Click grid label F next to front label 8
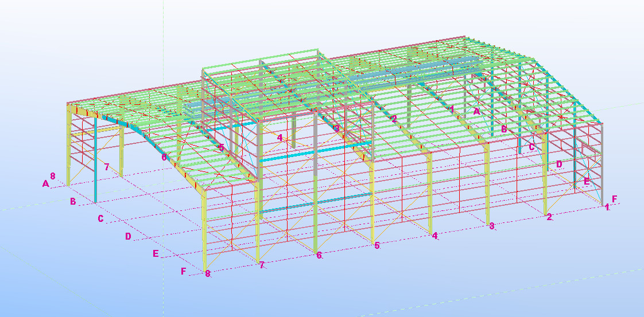This screenshot has width=644, height=317. (183, 271)
